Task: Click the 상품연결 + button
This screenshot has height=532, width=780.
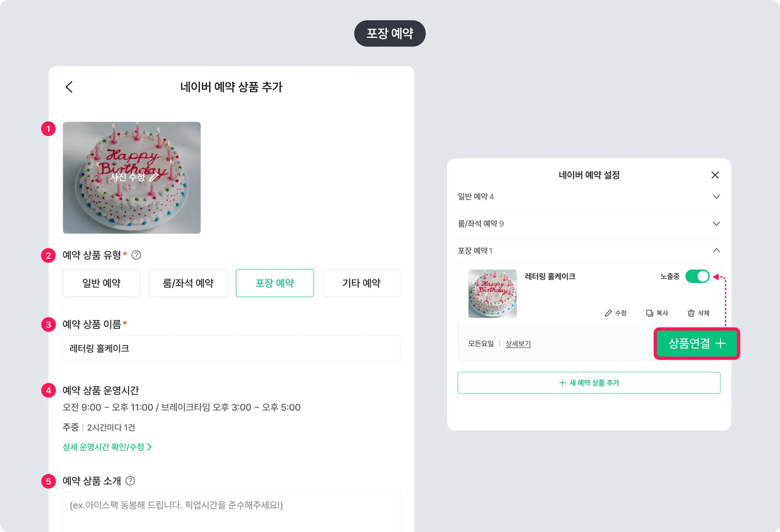Action: coord(697,343)
